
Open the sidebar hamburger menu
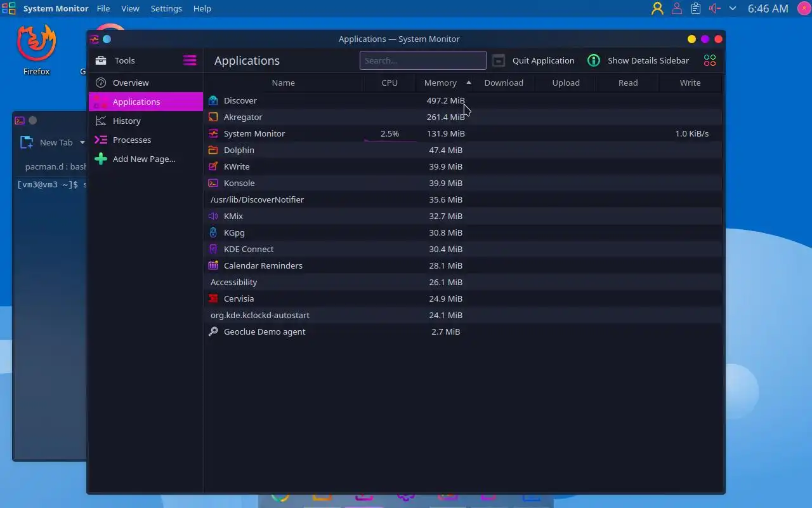pyautogui.click(x=190, y=60)
